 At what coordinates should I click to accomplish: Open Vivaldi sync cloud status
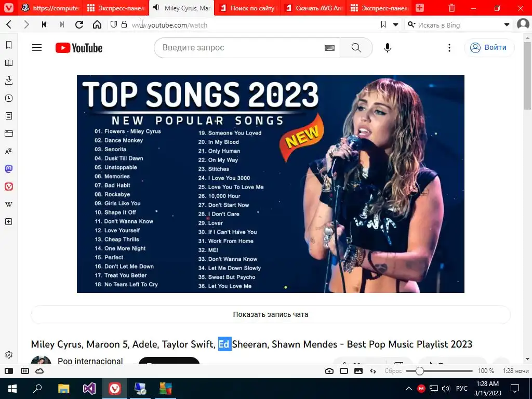tap(39, 371)
